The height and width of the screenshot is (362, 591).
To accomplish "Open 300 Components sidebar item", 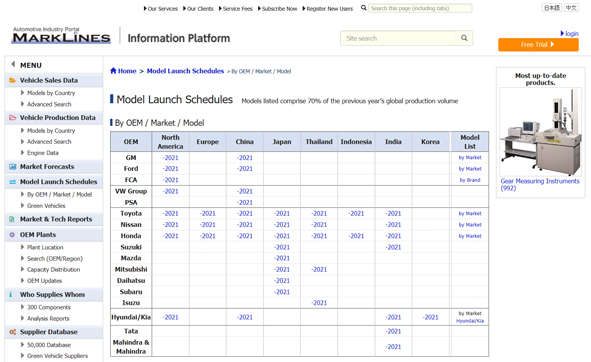I will [x=49, y=307].
